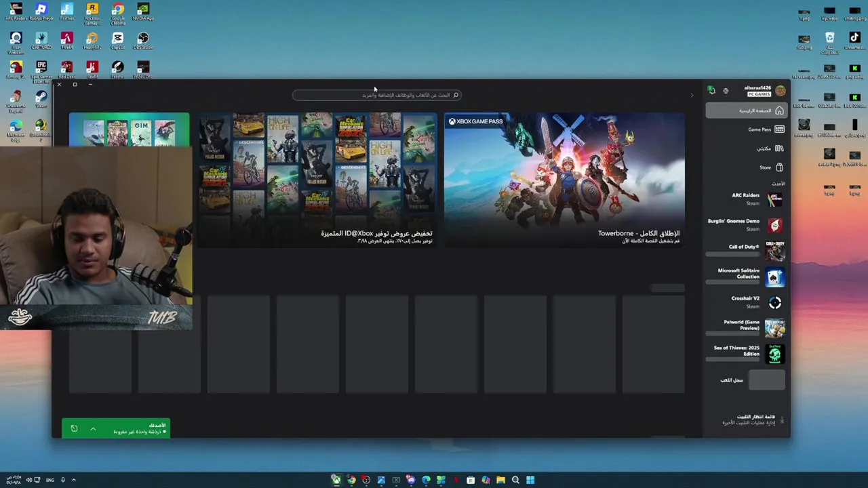Viewport: 868px width, 488px height.
Task: Go back using Xbox app navigation arrow
Action: point(692,95)
